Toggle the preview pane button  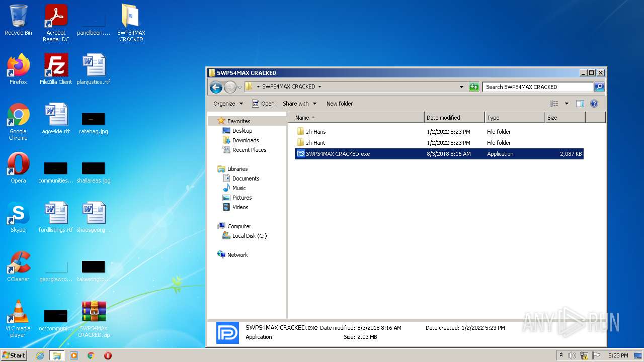(580, 104)
